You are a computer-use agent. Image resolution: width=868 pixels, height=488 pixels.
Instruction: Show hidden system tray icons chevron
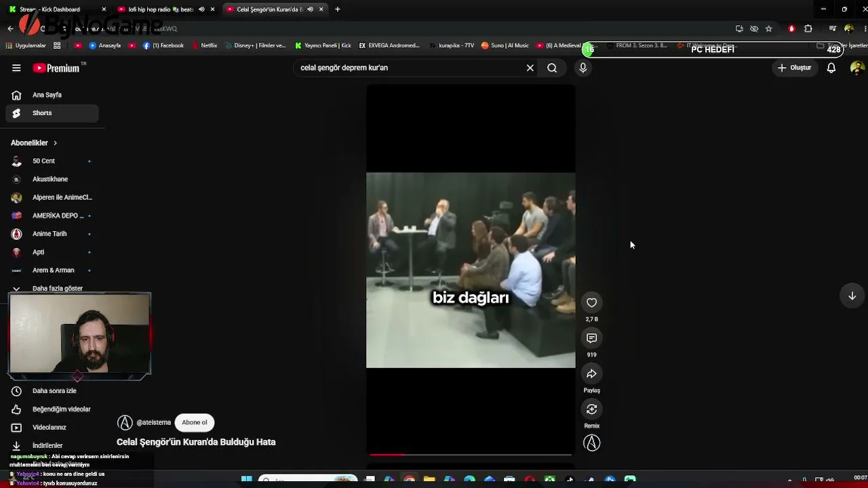coord(791,481)
